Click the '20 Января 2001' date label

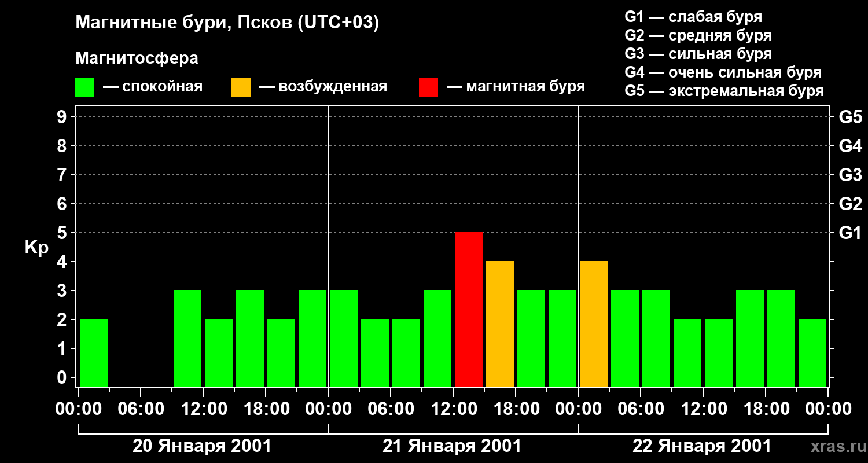pos(202,446)
